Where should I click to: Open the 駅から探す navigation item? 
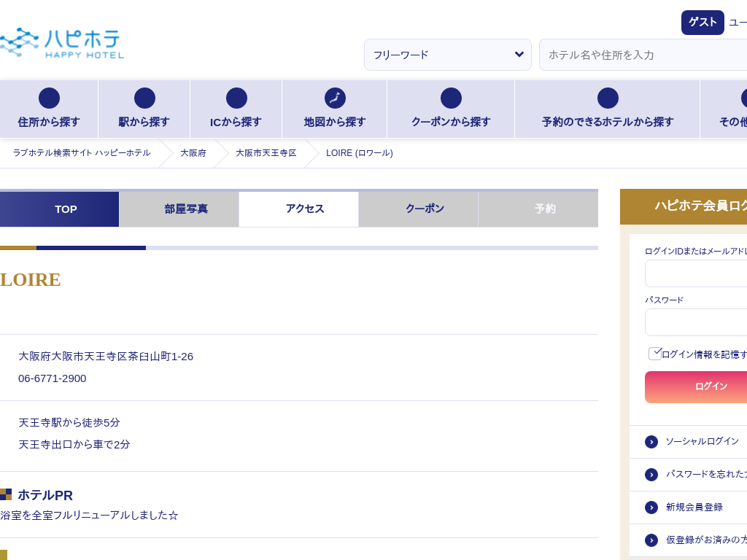click(x=144, y=109)
